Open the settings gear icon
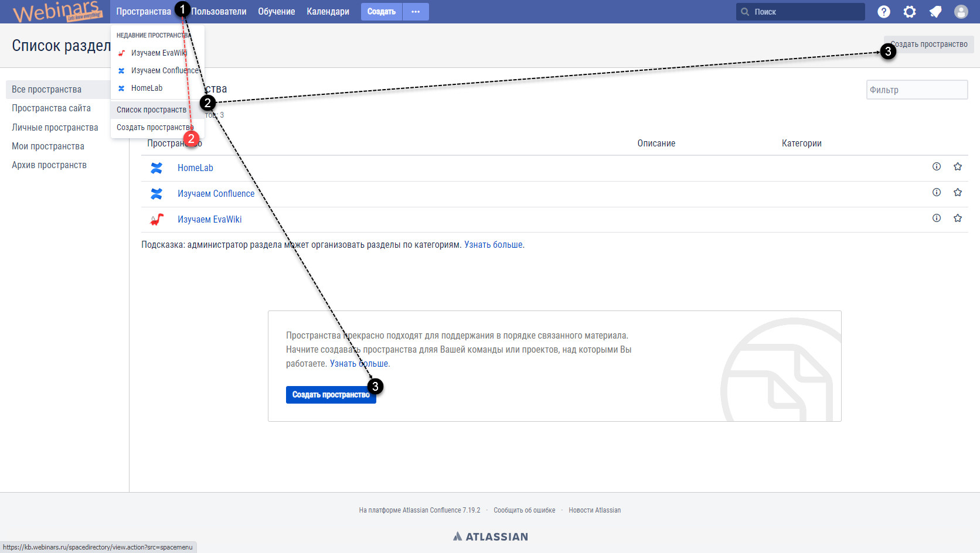 point(910,12)
